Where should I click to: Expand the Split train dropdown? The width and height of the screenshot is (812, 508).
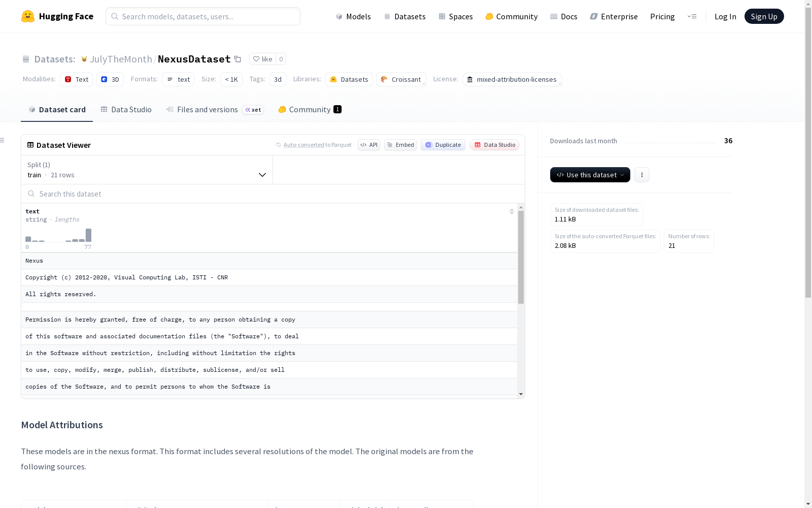click(x=147, y=170)
